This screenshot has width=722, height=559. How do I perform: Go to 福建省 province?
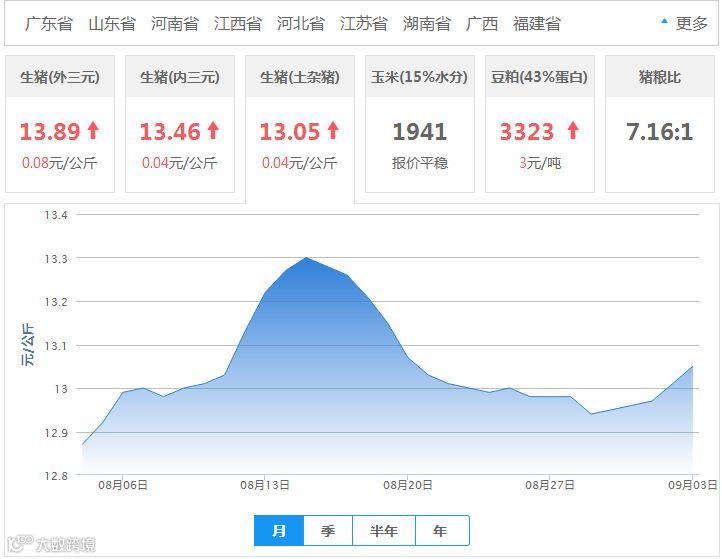(x=537, y=23)
